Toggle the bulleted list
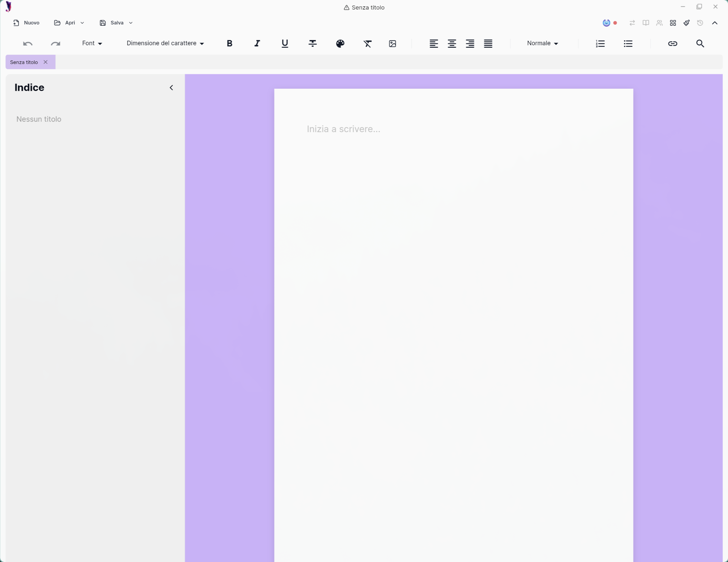This screenshot has width=728, height=562. point(628,43)
